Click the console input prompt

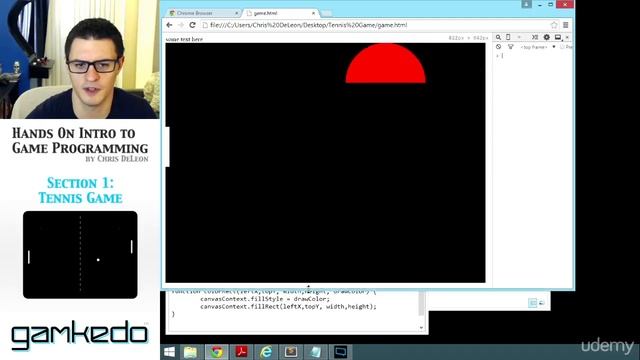click(x=531, y=56)
